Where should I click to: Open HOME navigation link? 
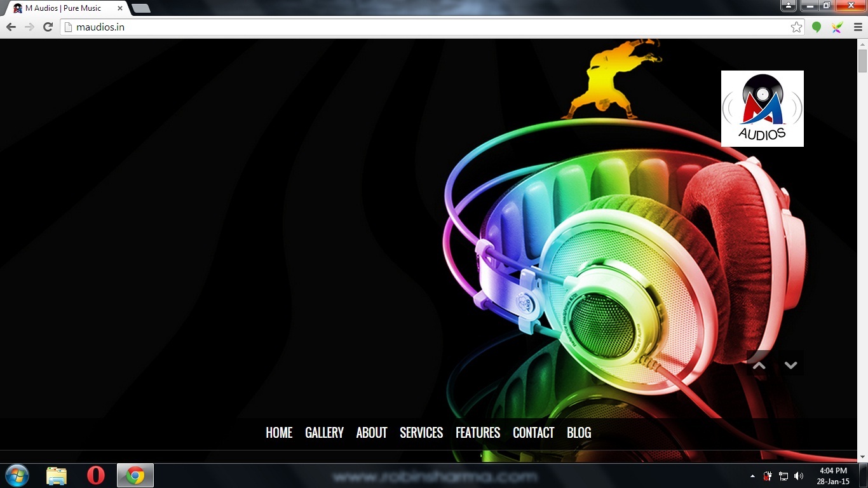click(279, 433)
